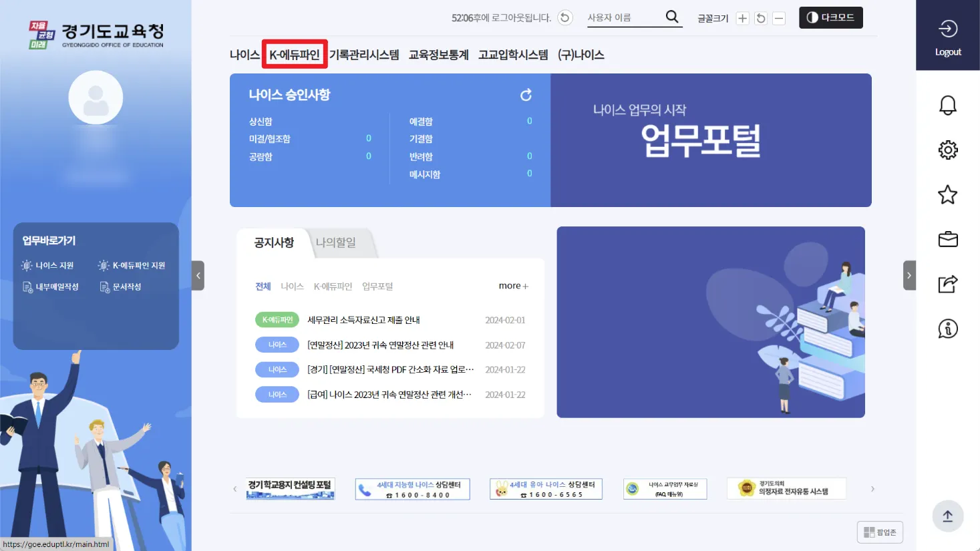The width and height of the screenshot is (980, 551).
Task: Open 문서작성 shortcut
Action: [120, 287]
